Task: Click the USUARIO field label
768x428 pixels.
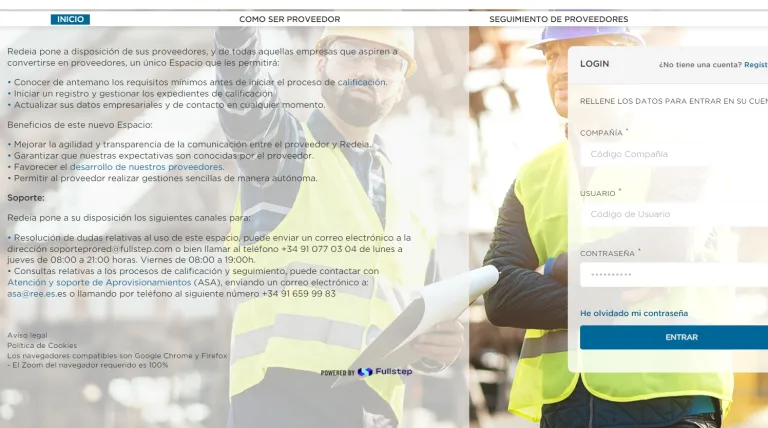Action: [x=598, y=193]
